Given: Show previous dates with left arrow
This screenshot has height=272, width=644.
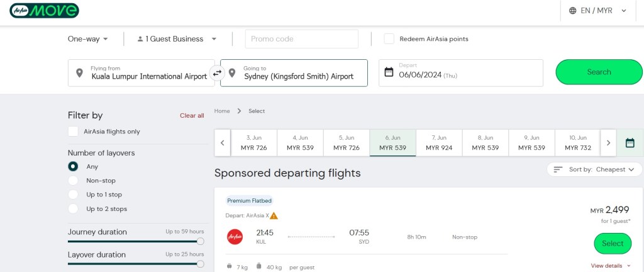Looking at the screenshot, I should [223, 143].
